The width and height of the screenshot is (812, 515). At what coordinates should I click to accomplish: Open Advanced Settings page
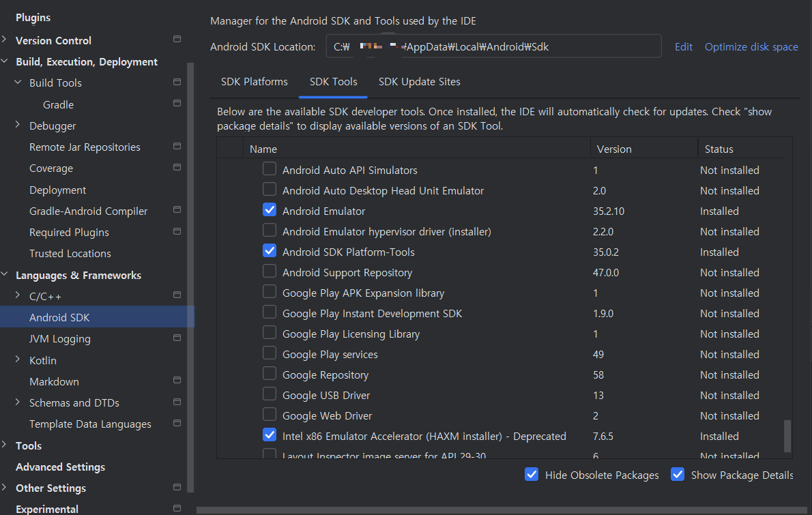pos(60,467)
